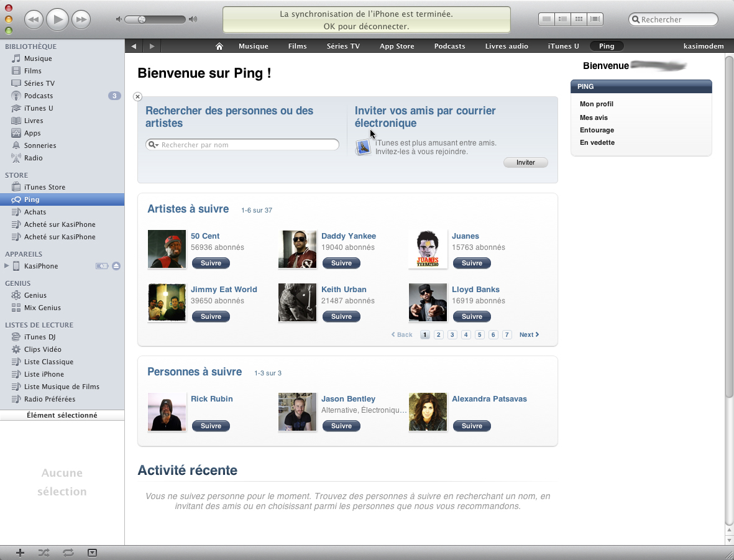This screenshot has width=734, height=560.
Task: Open Juanes artist thumbnail
Action: click(x=428, y=249)
